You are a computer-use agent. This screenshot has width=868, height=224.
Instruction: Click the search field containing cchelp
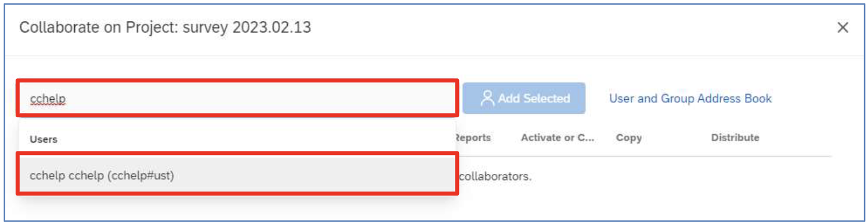[x=237, y=99]
